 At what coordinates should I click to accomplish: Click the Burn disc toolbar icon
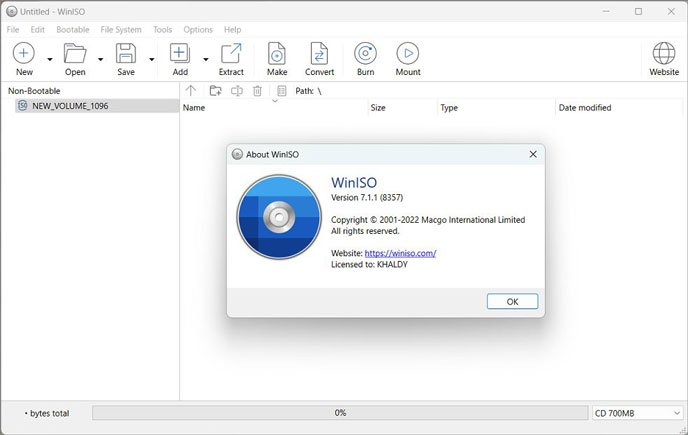366,54
